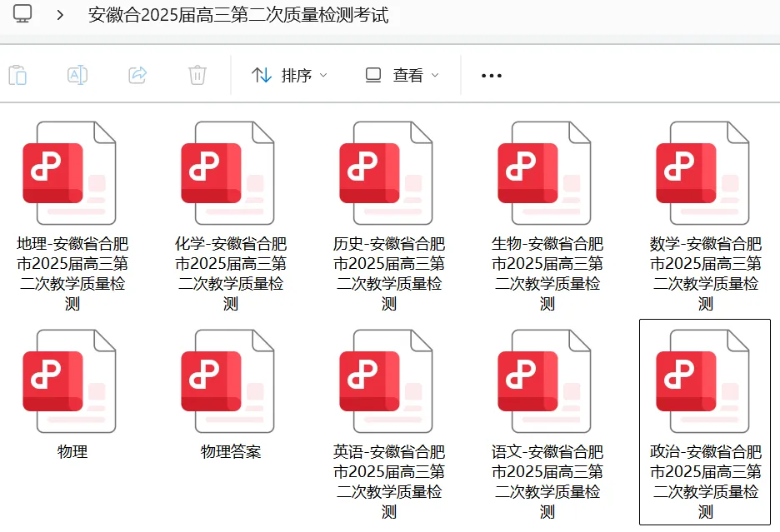Click the This PC monitor icon in address bar
The height and width of the screenshot is (532, 780).
(x=22, y=13)
